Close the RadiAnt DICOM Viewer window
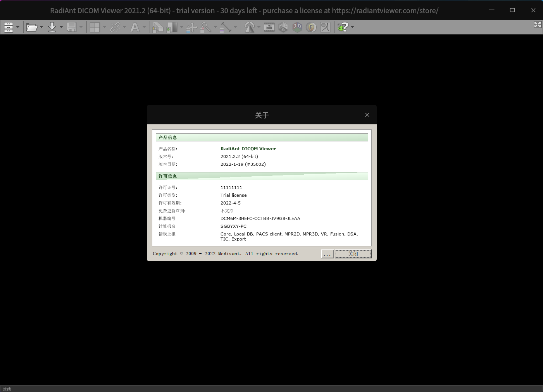Screen dimensions: 543x392 [x=533, y=10]
